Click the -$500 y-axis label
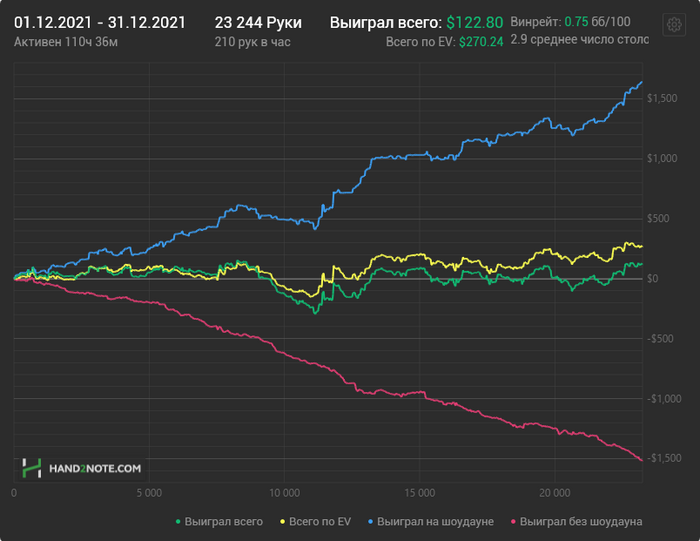Screen dimensions: 700x541 660,338
